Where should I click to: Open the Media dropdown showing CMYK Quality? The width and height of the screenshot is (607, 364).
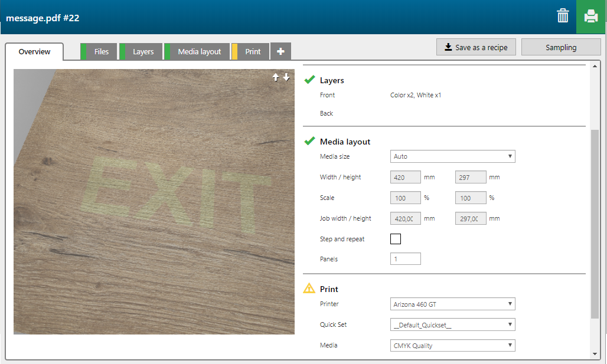tap(453, 346)
